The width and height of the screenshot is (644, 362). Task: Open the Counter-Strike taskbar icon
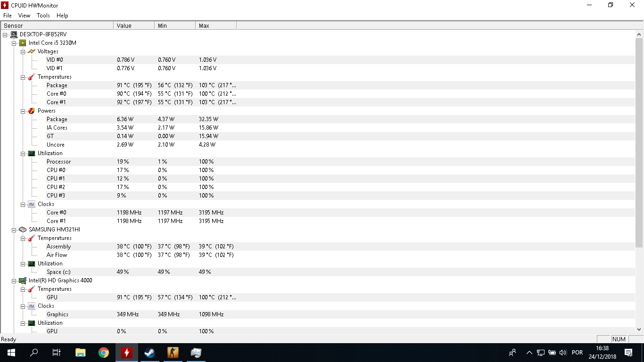point(173,353)
